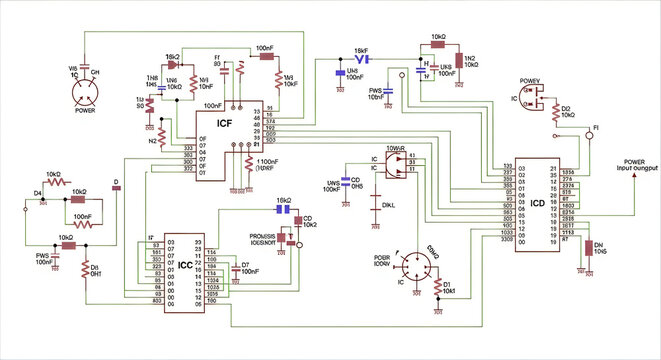Click the FI terminal circle
The image size is (661, 360).
point(589,135)
